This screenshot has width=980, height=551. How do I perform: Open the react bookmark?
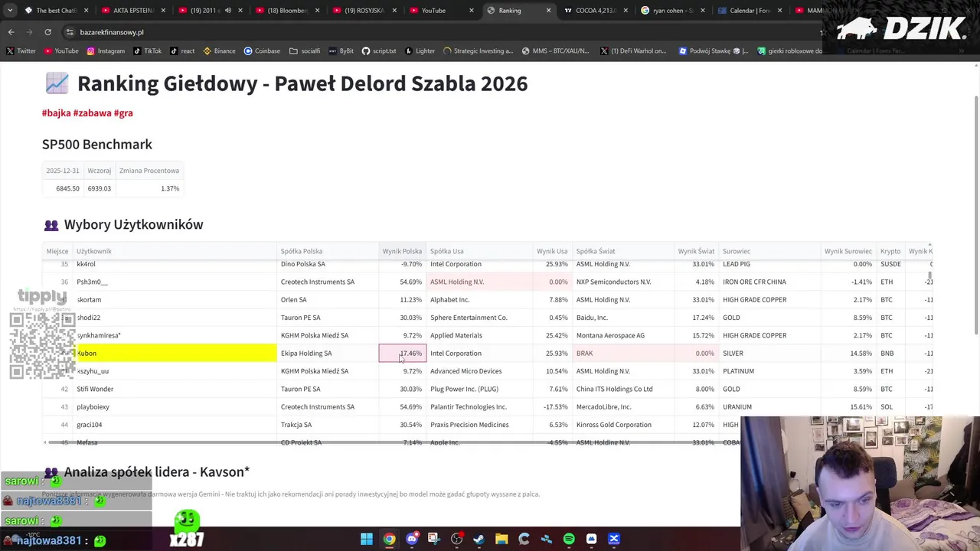pyautogui.click(x=182, y=51)
